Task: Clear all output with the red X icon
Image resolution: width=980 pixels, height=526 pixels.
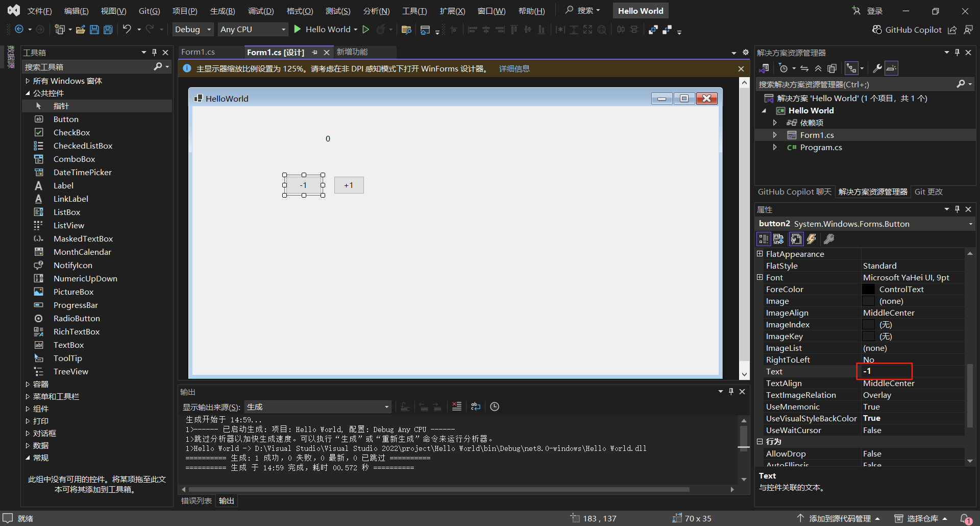Action: click(x=457, y=407)
